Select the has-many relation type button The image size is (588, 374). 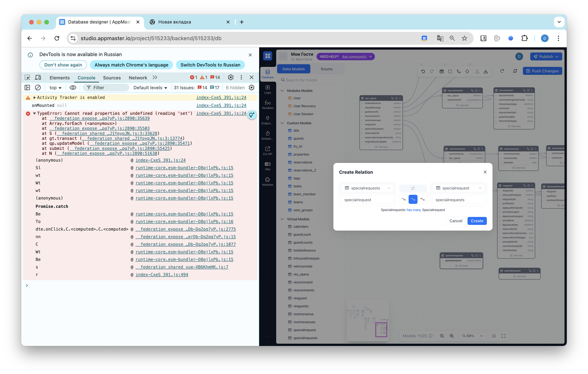coord(413,200)
